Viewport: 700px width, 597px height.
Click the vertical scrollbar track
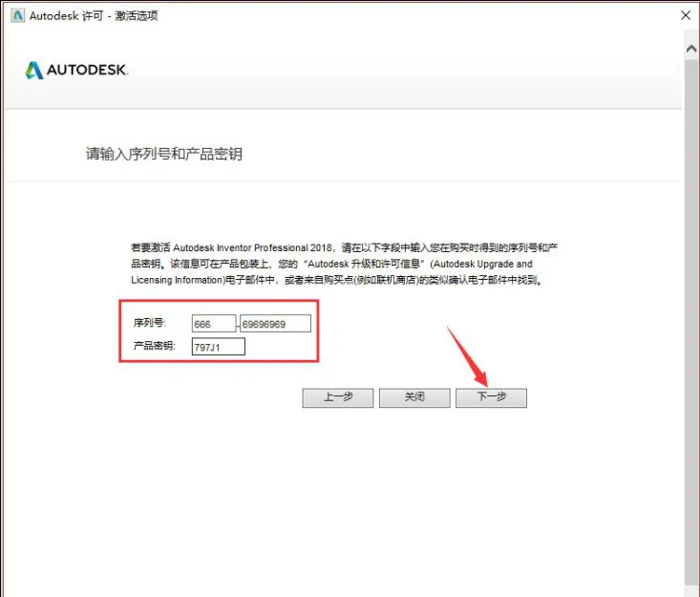[691, 322]
